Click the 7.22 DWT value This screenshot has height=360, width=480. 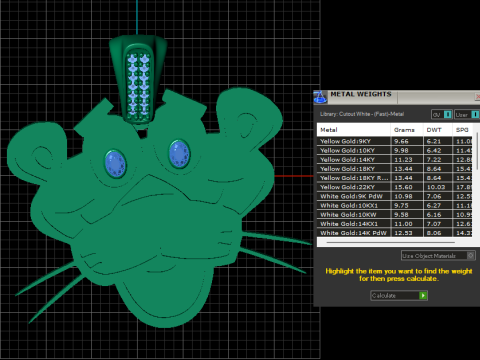tap(434, 160)
